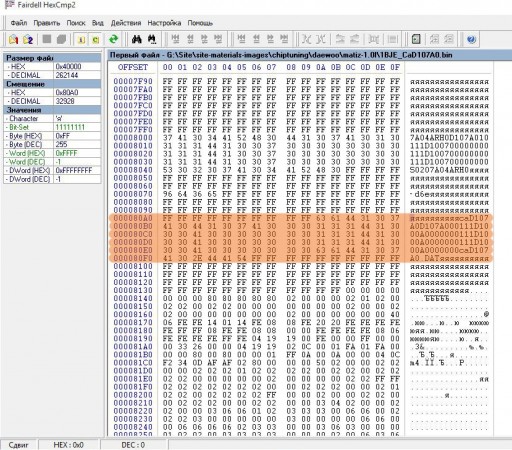
Task: Toggle the yellow 'i' toolbar button
Action: (x=81, y=40)
